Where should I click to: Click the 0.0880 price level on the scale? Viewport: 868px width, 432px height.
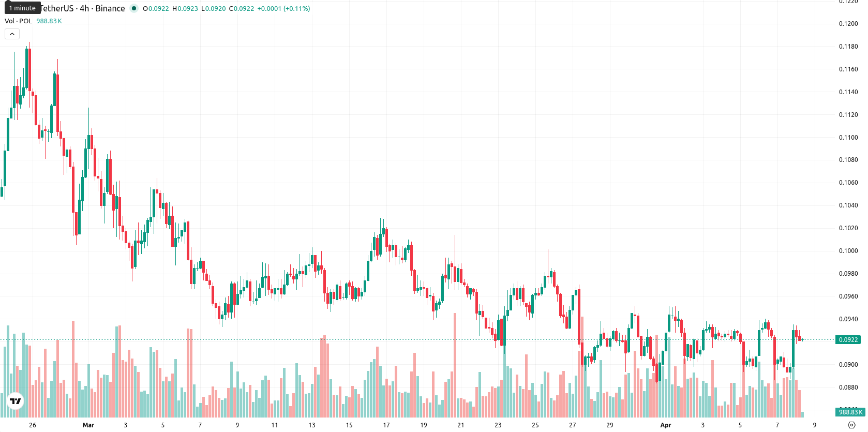tap(848, 388)
